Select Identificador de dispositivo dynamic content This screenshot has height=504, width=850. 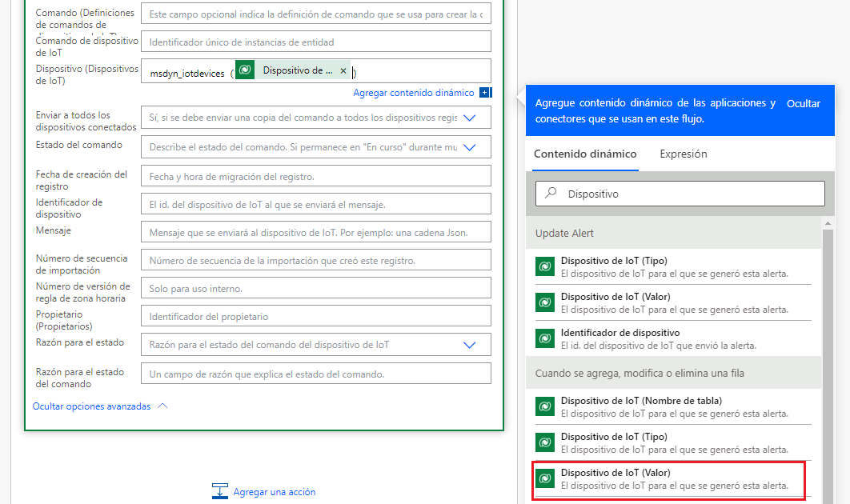click(x=673, y=338)
